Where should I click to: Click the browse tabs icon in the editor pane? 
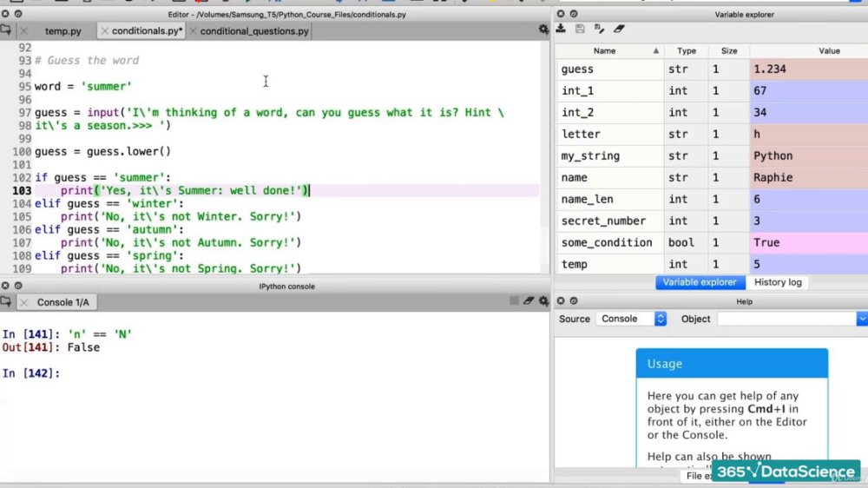[x=5, y=30]
